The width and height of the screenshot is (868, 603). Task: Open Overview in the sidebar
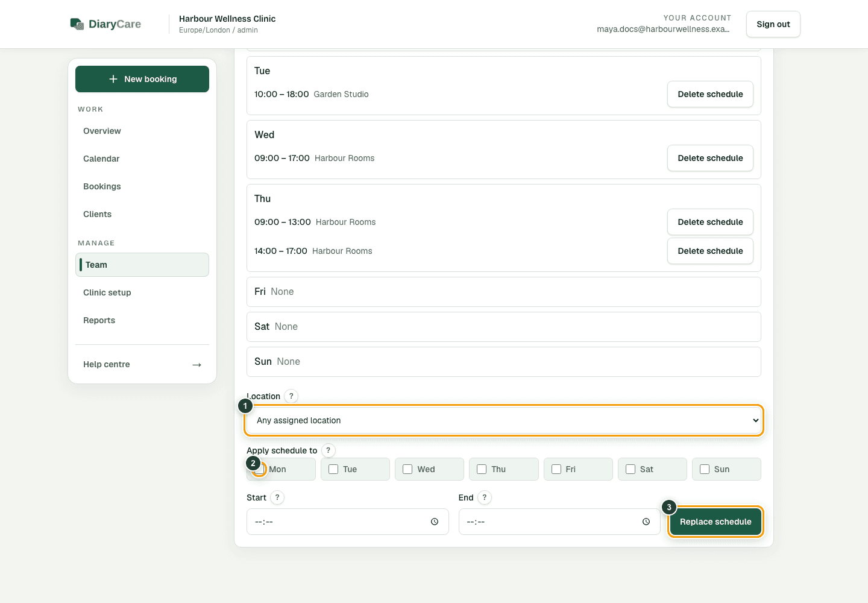pos(142,131)
